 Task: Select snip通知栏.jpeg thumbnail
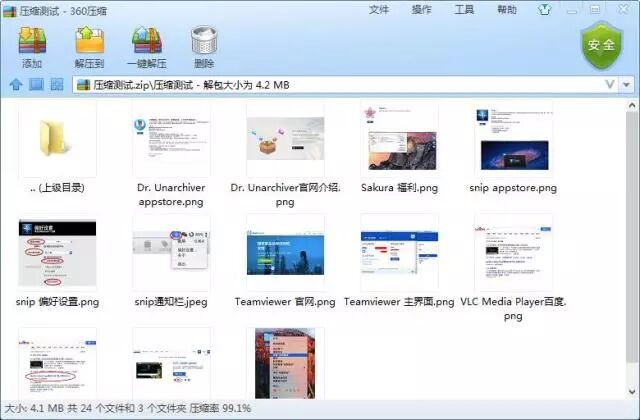coord(171,253)
